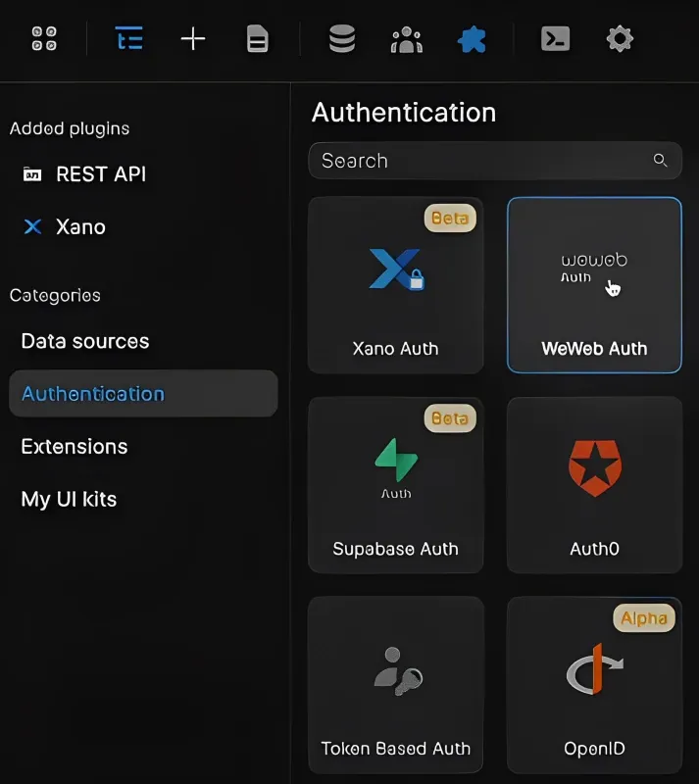
Task: Click the Token Based Auth key icon
Action: [398, 671]
